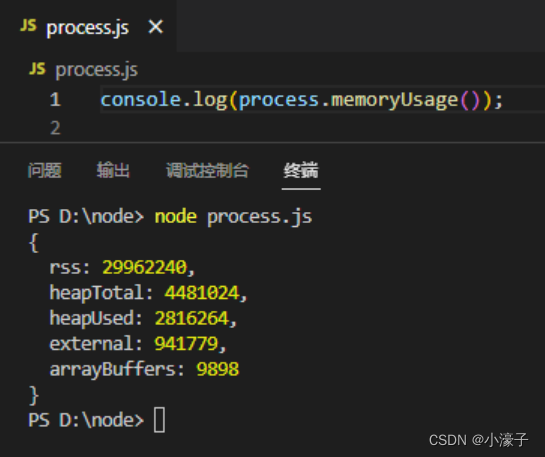This screenshot has height=457, width=545.
Task: Click line number 1 in gutter
Action: 55,100
